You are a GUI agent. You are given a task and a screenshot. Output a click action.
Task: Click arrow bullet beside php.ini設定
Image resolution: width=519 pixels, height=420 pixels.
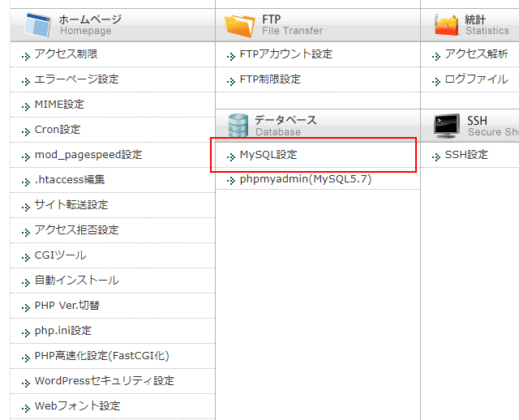[25, 333]
